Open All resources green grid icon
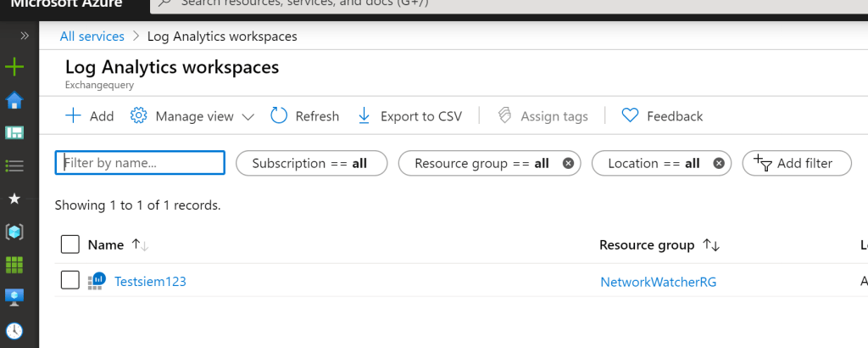The width and height of the screenshot is (868, 348). tap(14, 264)
